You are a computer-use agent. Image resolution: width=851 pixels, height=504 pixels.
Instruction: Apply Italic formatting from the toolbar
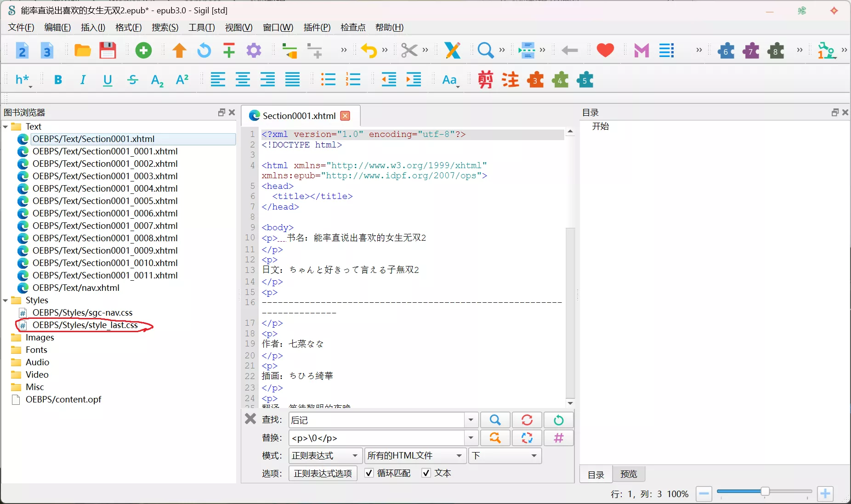83,80
